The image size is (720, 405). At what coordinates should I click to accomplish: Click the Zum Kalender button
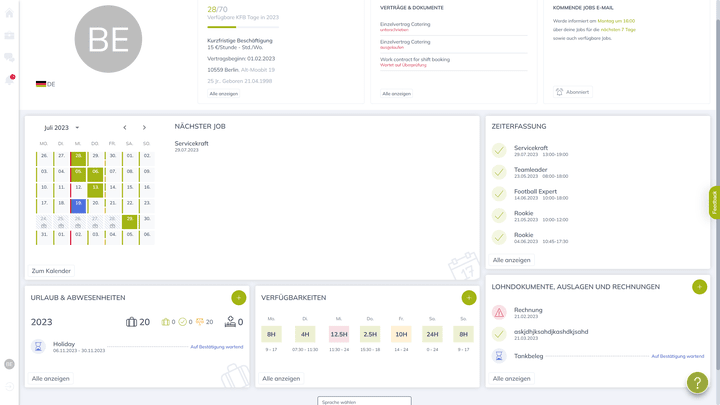point(51,271)
